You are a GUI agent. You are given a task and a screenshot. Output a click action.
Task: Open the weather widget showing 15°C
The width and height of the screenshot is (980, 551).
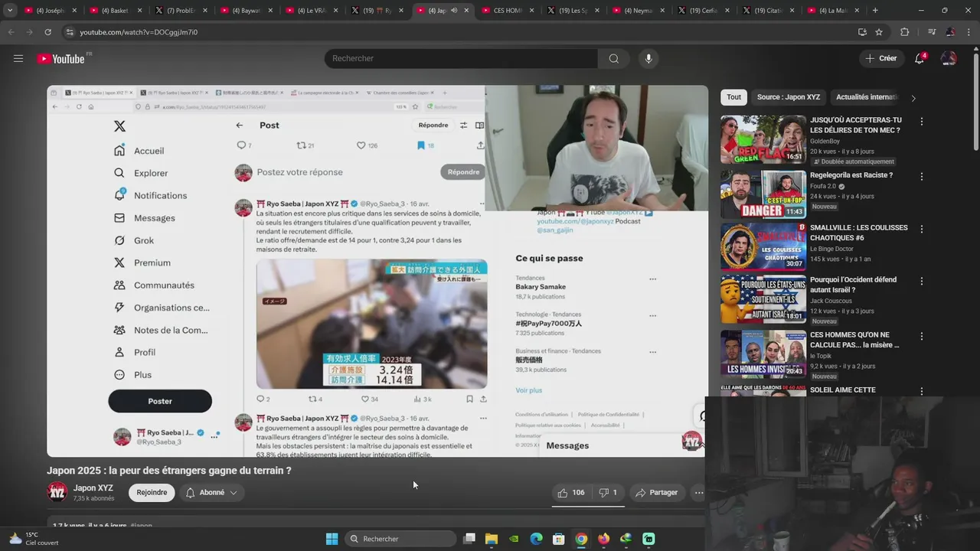coord(34,539)
